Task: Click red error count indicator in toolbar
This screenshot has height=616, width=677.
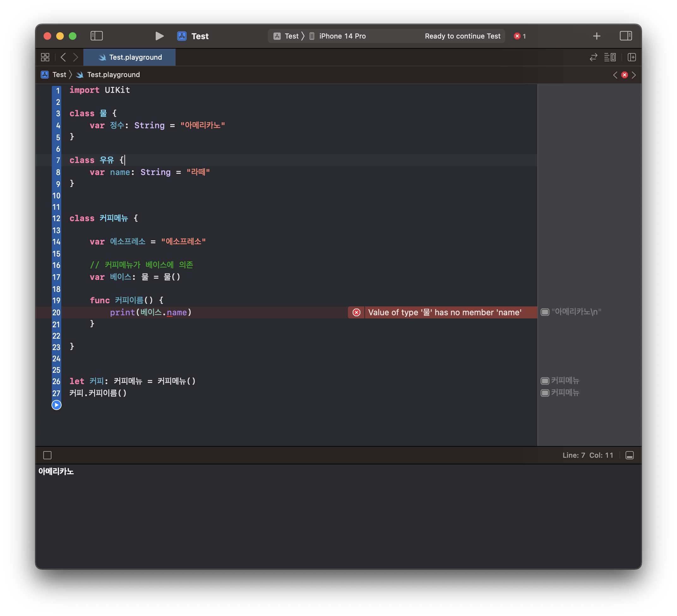Action: [519, 36]
